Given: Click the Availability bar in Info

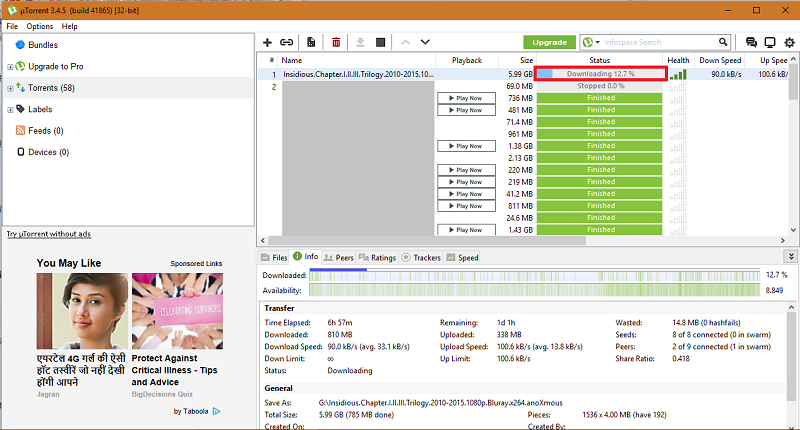Looking at the screenshot, I should 534,290.
